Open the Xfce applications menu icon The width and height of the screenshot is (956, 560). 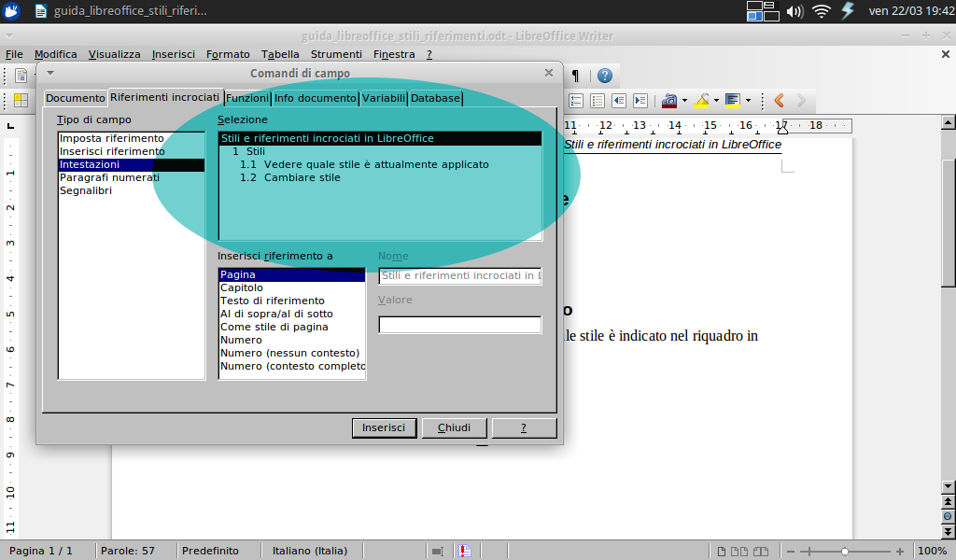pos(11,11)
